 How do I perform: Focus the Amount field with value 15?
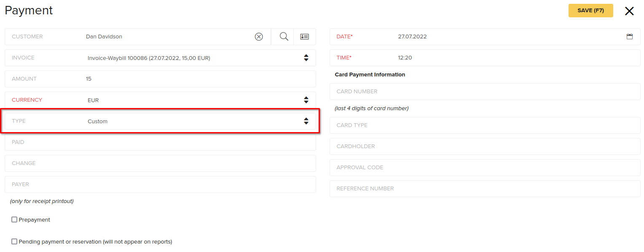[x=160, y=79]
